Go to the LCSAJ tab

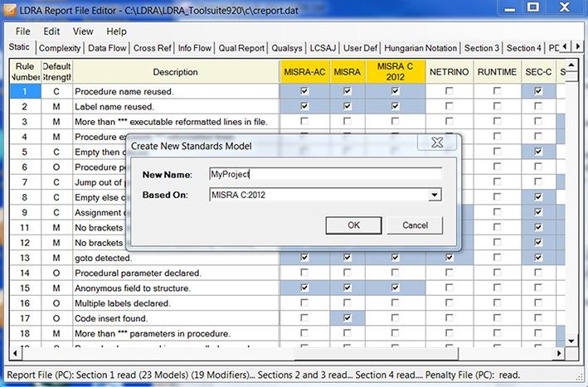[323, 48]
